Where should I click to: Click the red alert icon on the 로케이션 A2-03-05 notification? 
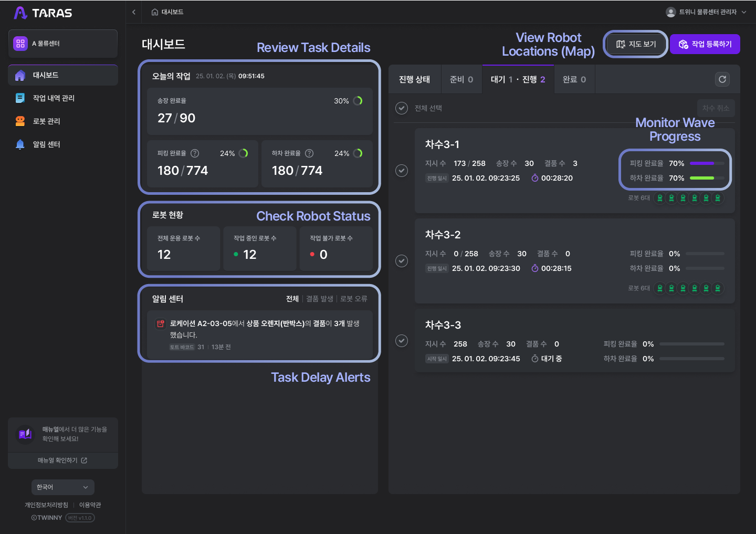[161, 324]
